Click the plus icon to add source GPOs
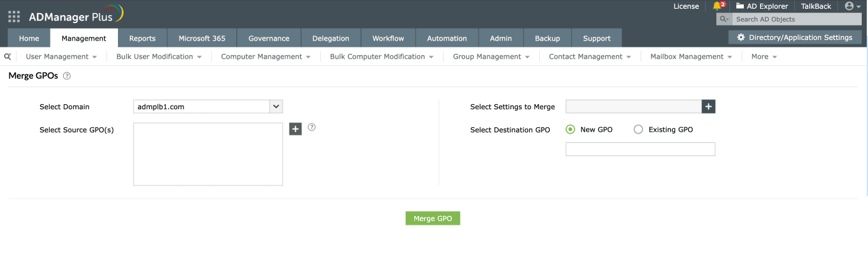Image resolution: width=868 pixels, height=256 pixels. tap(296, 129)
